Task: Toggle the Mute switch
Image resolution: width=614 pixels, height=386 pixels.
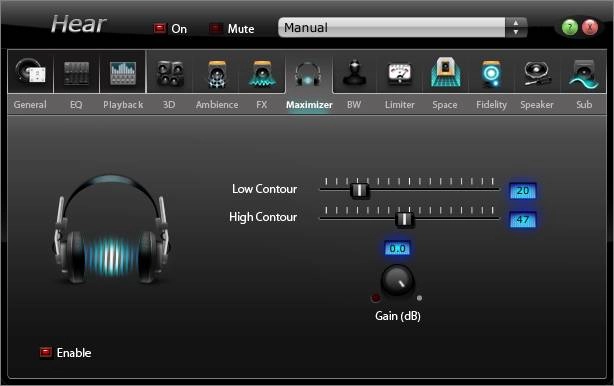Action: click(x=215, y=28)
